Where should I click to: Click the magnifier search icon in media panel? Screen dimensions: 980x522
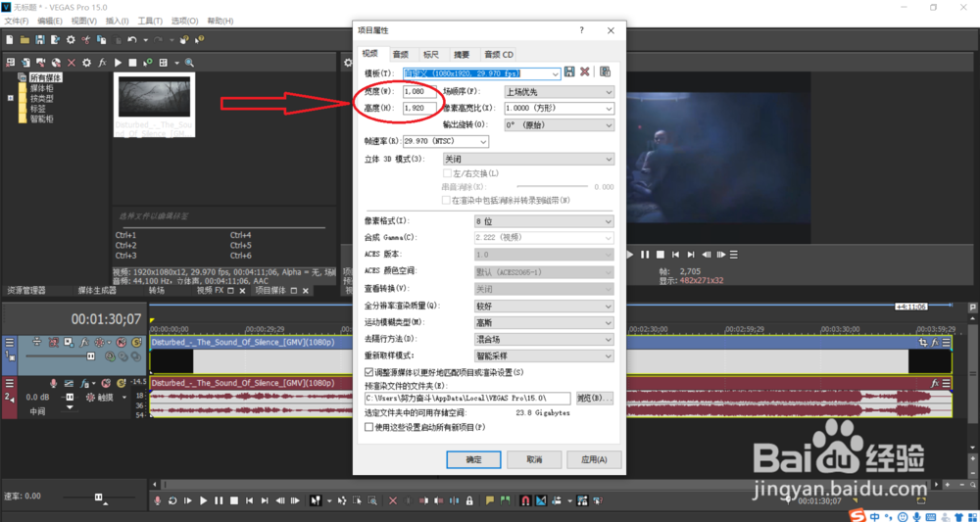[189, 63]
